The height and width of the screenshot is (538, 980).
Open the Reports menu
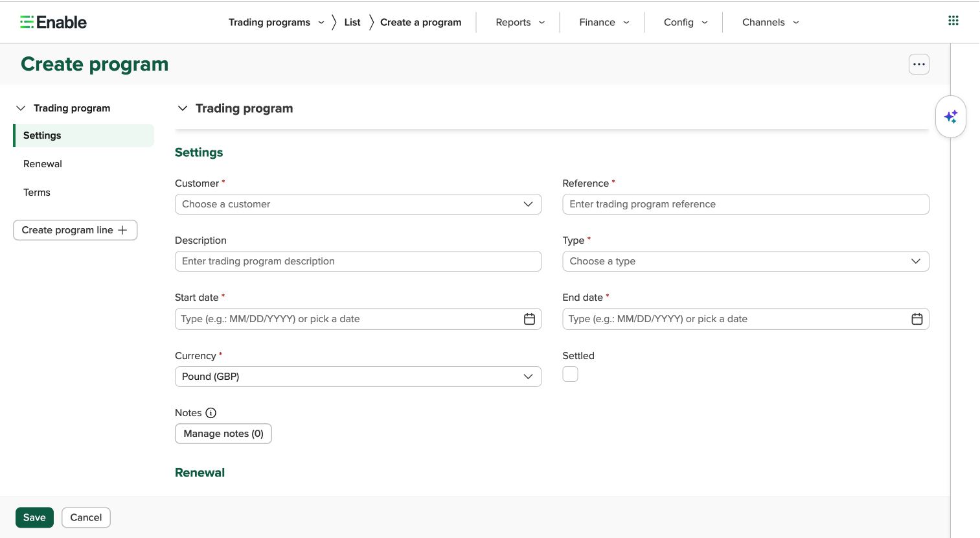click(x=520, y=22)
